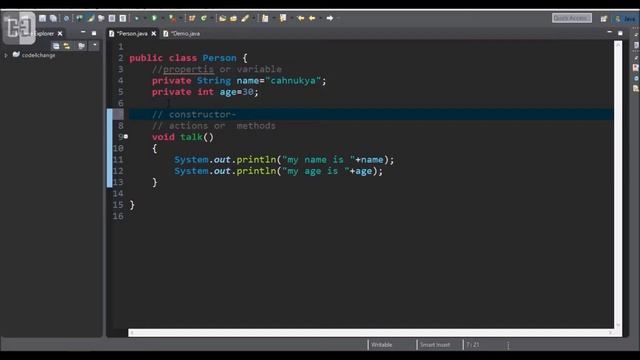
Task: Open the Run dropdown arrow
Action: point(162,18)
